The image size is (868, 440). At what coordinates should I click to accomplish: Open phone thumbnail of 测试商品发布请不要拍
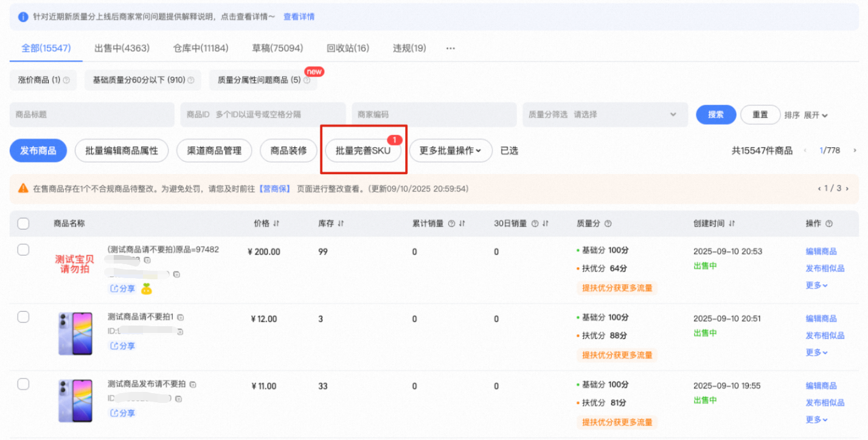point(75,400)
